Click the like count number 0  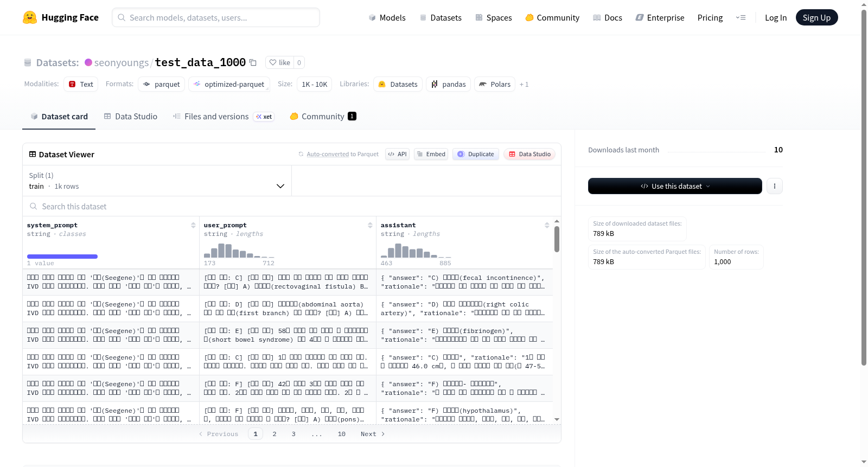299,62
